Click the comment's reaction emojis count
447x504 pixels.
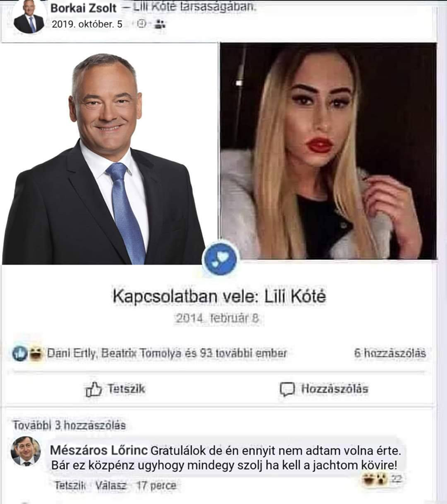click(x=382, y=479)
